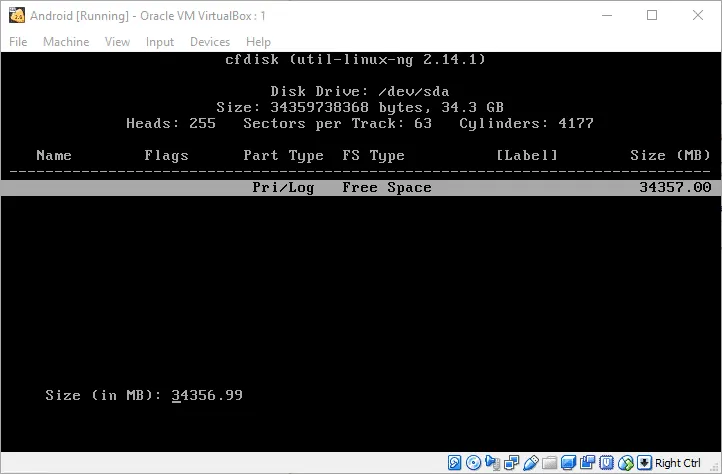
Task: Open the Help menu
Action: click(258, 42)
